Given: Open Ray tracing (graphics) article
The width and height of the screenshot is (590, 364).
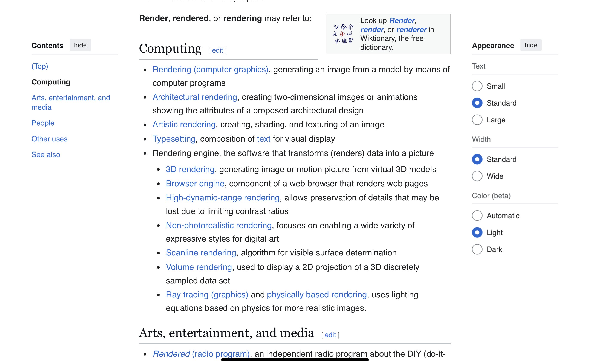Looking at the screenshot, I should (x=207, y=295).
